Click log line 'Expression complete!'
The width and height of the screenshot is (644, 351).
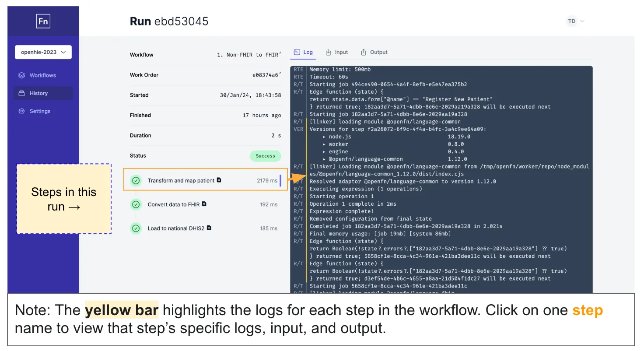pyautogui.click(x=342, y=211)
